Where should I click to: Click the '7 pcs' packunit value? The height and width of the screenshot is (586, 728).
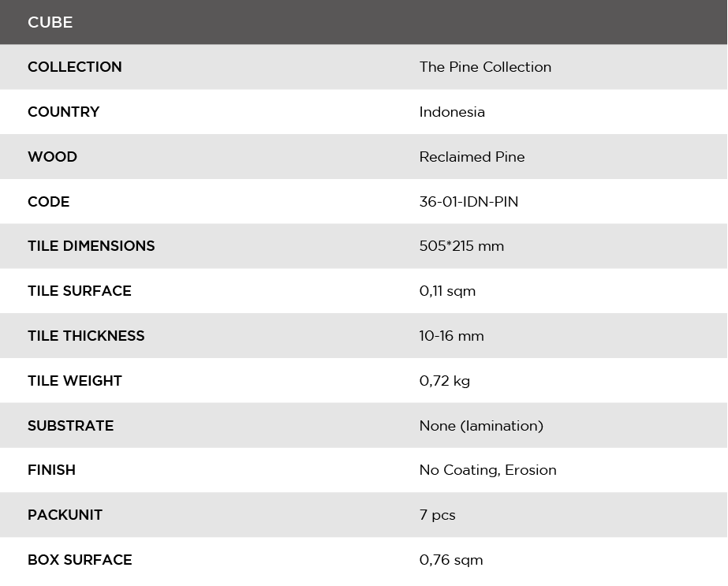(438, 515)
